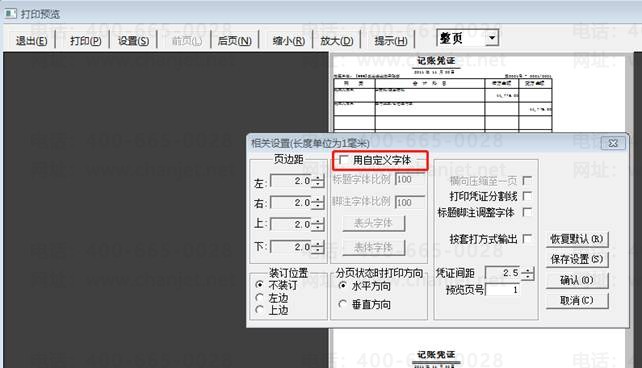Enable 按套打方式输出 checkbox
This screenshot has width=642, height=368.
coord(528,238)
